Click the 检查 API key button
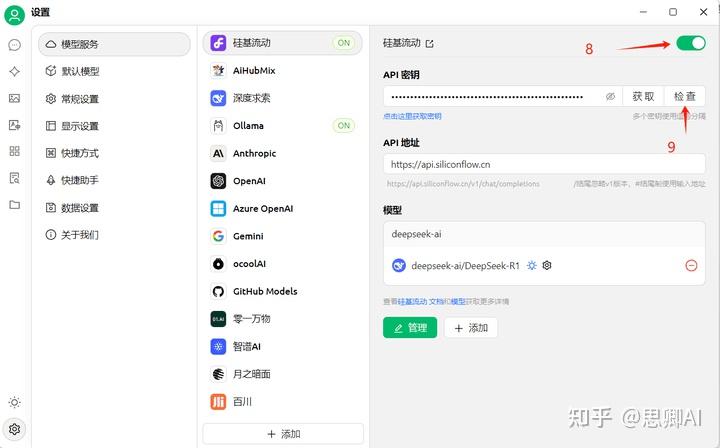The height and width of the screenshot is (448, 720). [685, 96]
